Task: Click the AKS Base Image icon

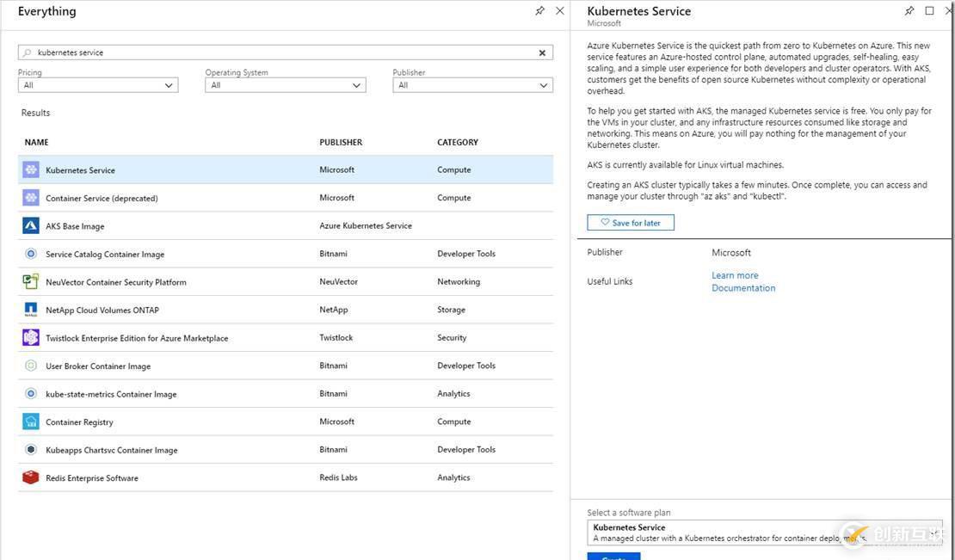Action: click(31, 226)
